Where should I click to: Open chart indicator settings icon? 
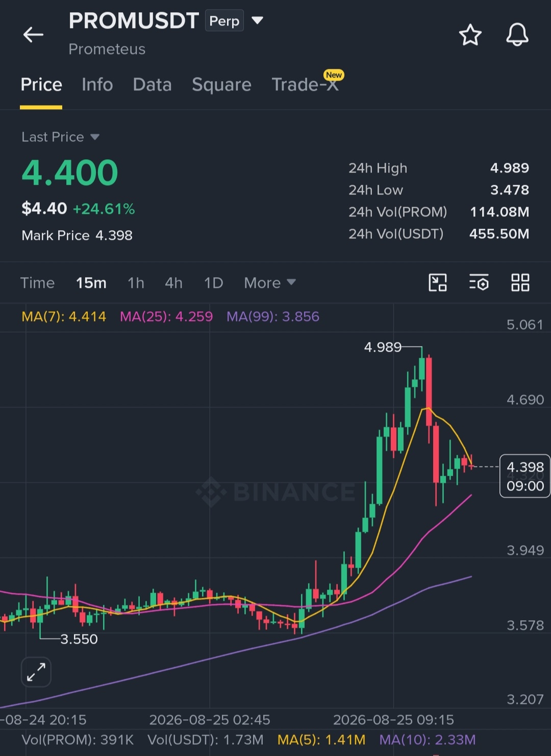pyautogui.click(x=479, y=282)
